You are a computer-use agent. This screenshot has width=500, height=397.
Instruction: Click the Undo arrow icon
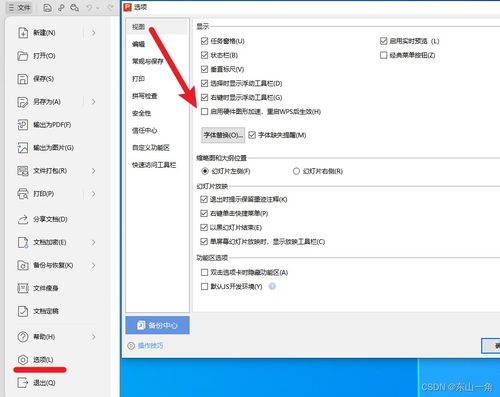coord(89,8)
